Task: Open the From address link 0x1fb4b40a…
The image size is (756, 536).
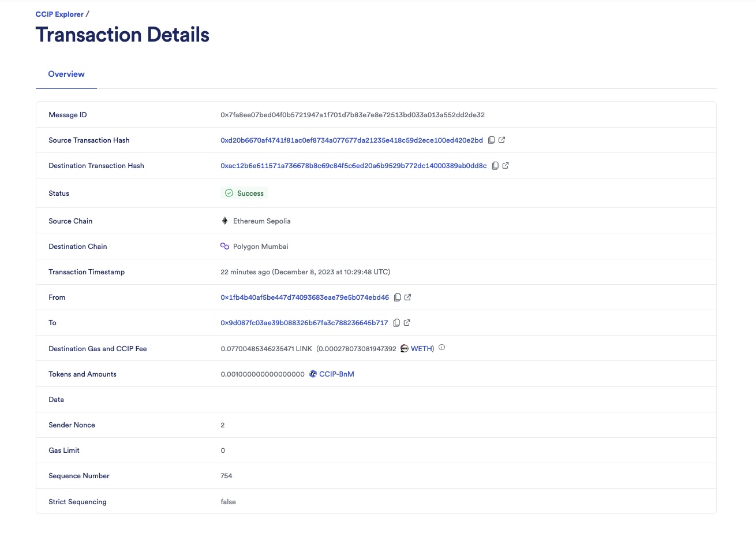Action: coord(305,297)
